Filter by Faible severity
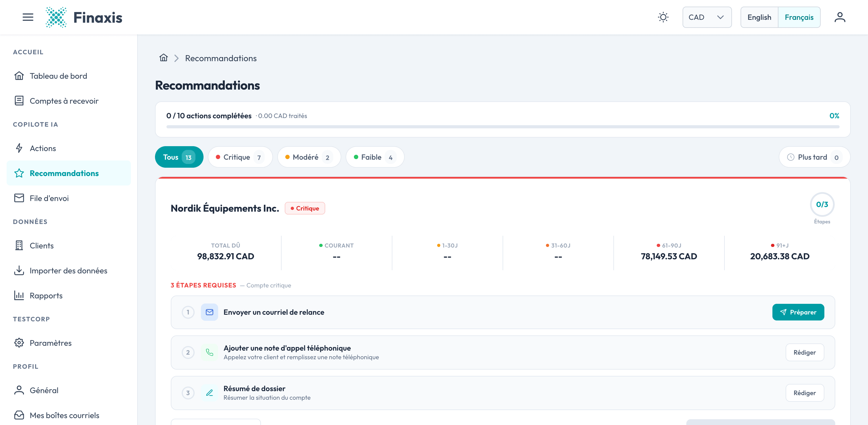Image resolution: width=868 pixels, height=425 pixels. pos(375,157)
